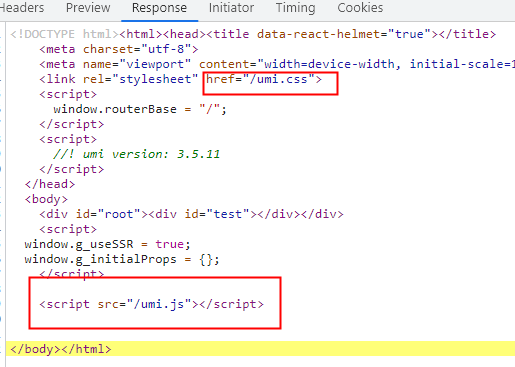
Task: Open the Cookies tab
Action: click(360, 8)
